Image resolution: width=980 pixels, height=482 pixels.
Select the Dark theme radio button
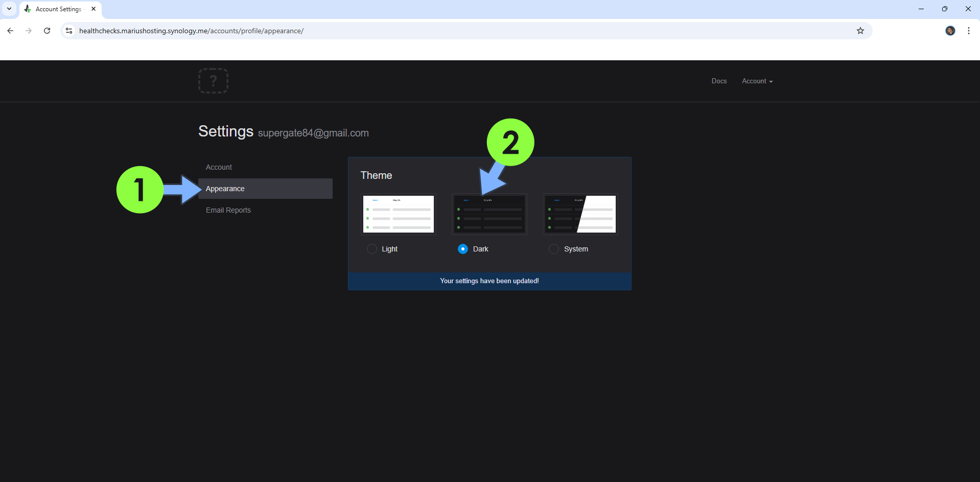(x=462, y=249)
